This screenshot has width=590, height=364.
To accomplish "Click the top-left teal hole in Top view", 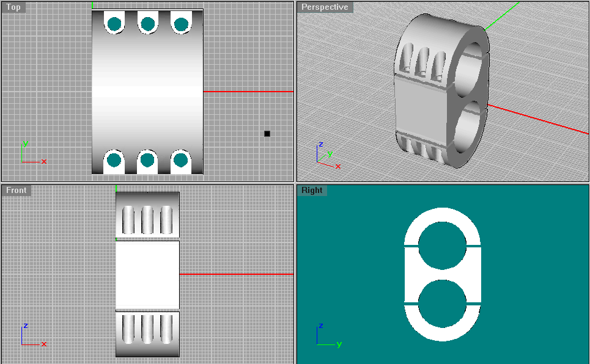I will coord(114,24).
